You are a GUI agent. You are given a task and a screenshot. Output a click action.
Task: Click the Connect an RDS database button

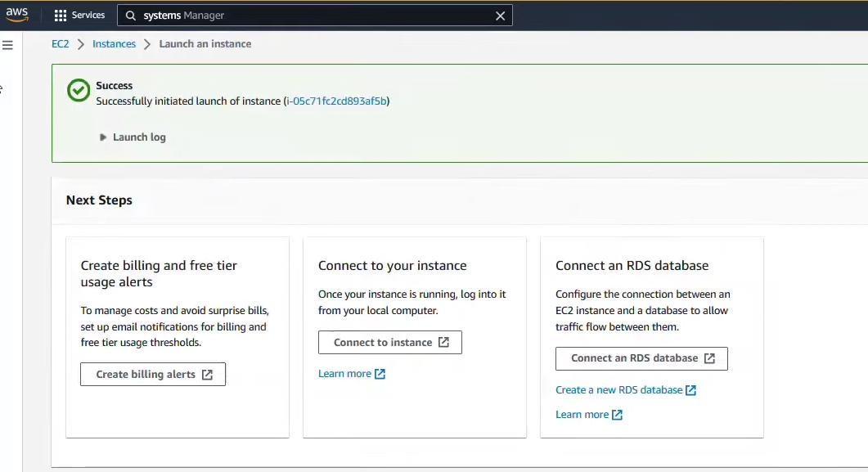point(641,358)
